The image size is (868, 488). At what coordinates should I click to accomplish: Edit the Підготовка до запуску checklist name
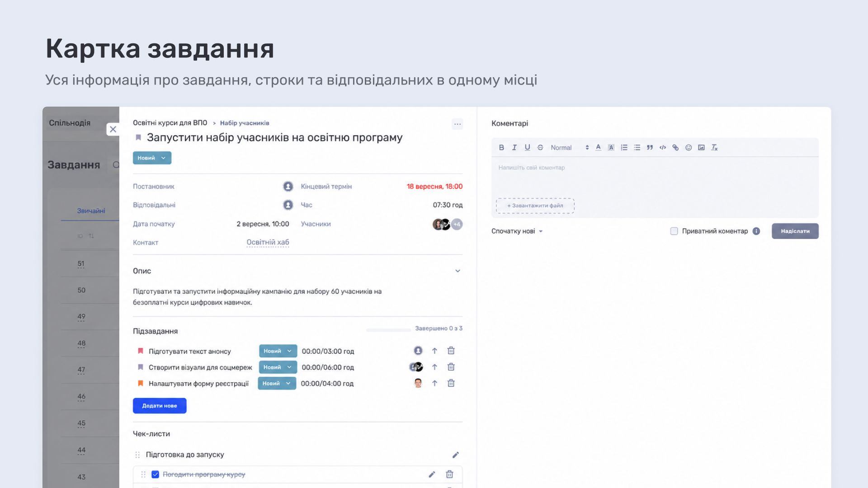pyautogui.click(x=456, y=455)
